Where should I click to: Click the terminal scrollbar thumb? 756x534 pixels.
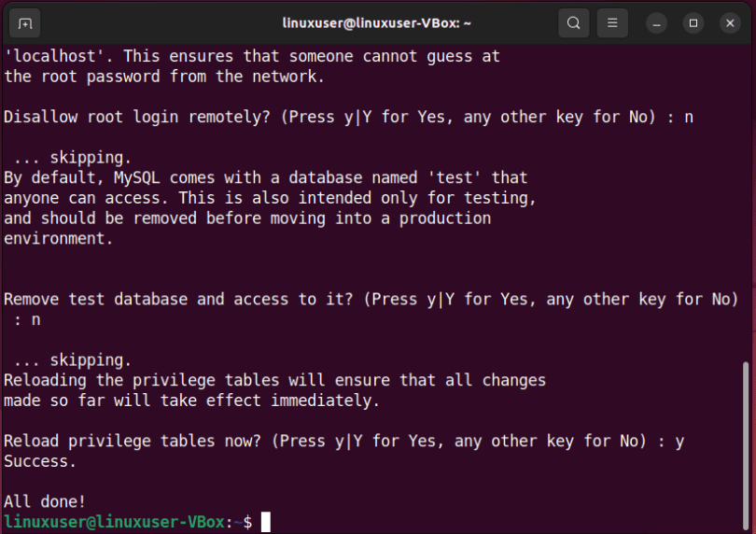coord(746,445)
